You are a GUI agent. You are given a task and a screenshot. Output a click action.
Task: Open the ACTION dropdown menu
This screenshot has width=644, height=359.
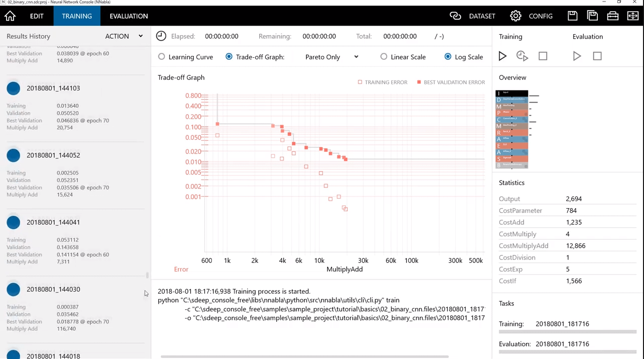[x=124, y=36]
